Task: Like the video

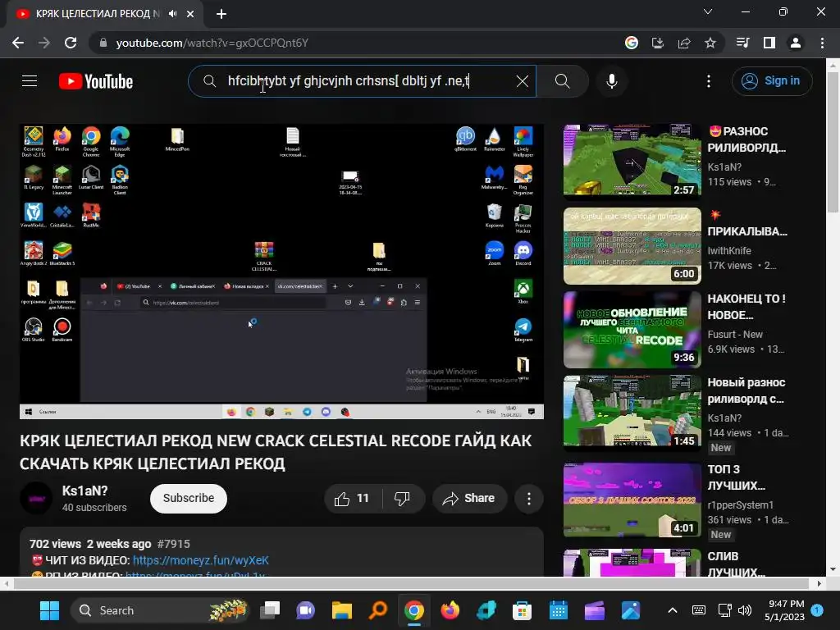Action: (x=352, y=498)
